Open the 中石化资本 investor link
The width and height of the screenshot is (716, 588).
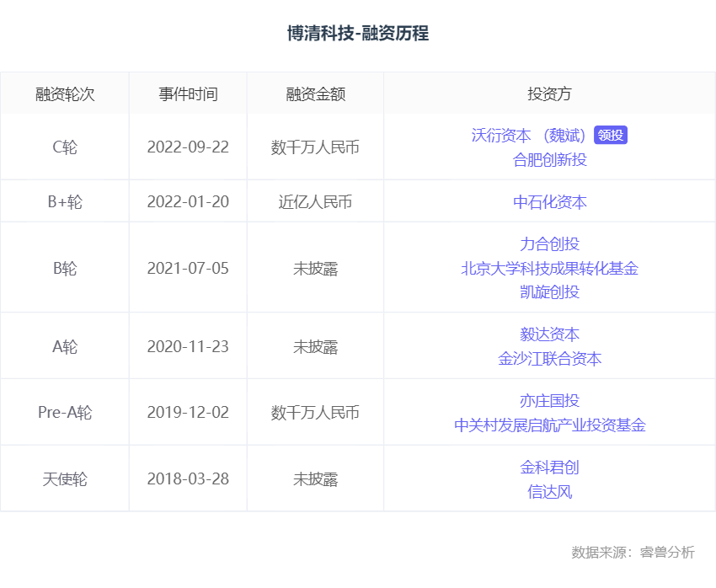550,202
